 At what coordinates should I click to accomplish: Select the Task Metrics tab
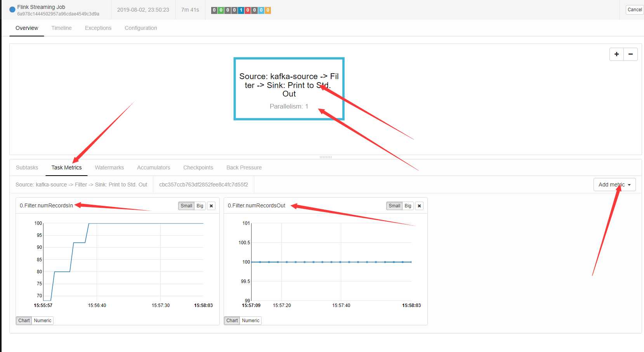(67, 167)
